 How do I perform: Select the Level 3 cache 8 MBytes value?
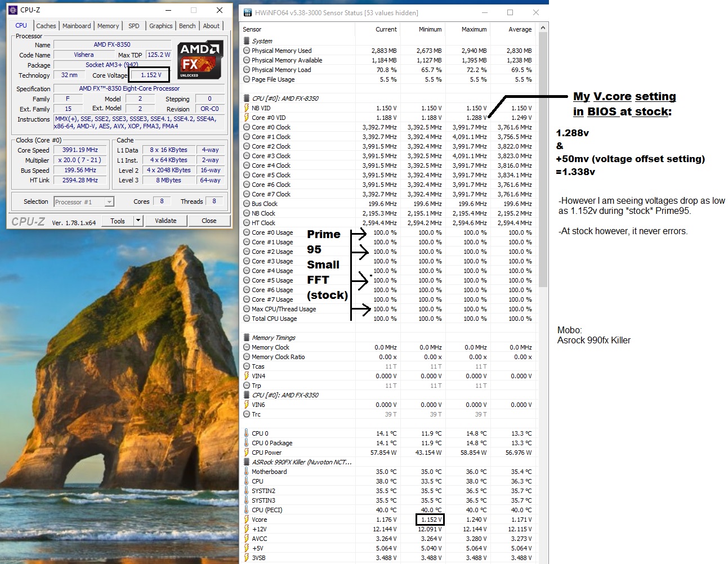(x=169, y=180)
